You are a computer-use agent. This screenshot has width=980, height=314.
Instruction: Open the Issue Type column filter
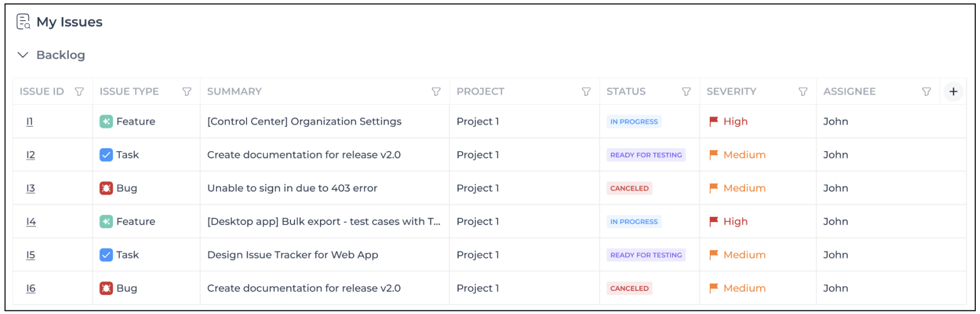[187, 92]
